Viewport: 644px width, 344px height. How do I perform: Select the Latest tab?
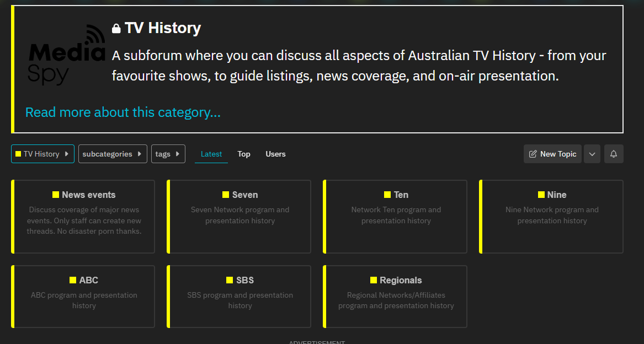211,154
